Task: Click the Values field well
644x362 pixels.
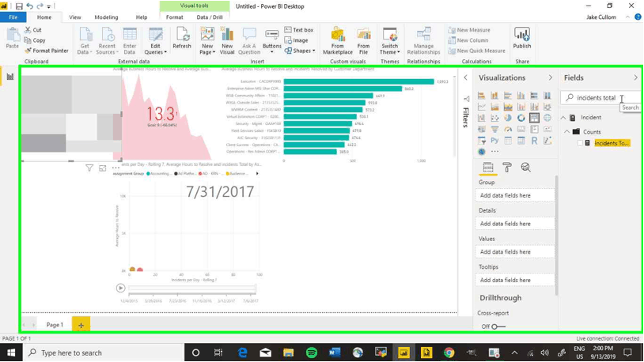Action: tap(515, 252)
